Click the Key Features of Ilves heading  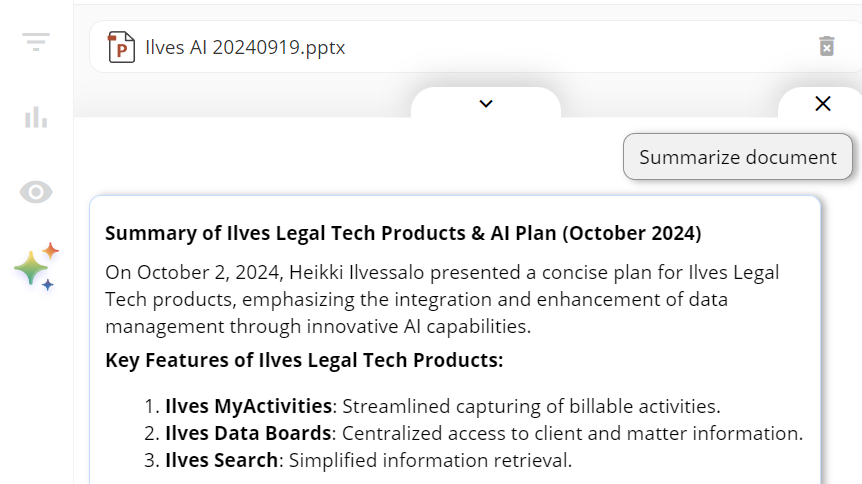[304, 360]
